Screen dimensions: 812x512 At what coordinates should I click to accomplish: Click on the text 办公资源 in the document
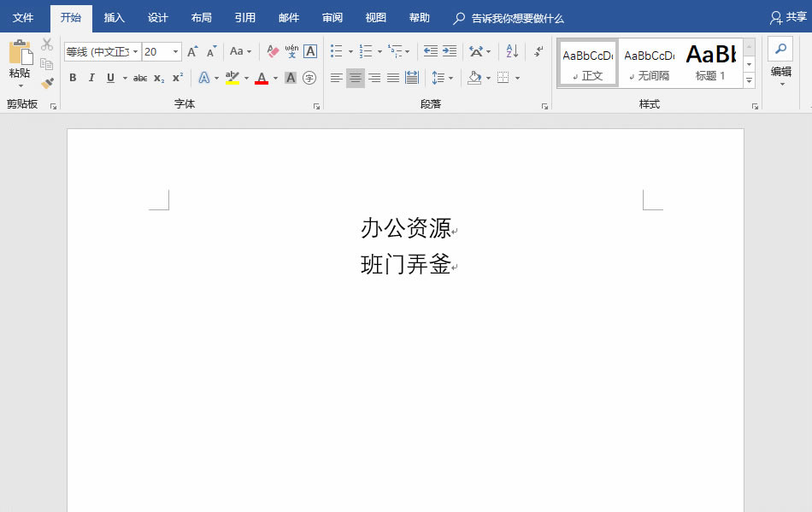coord(406,228)
